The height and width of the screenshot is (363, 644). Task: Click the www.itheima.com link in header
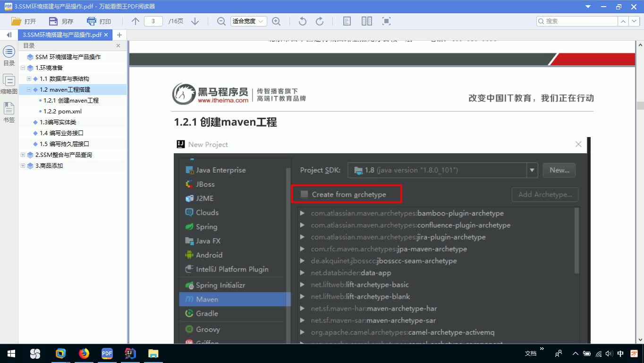[x=223, y=100]
